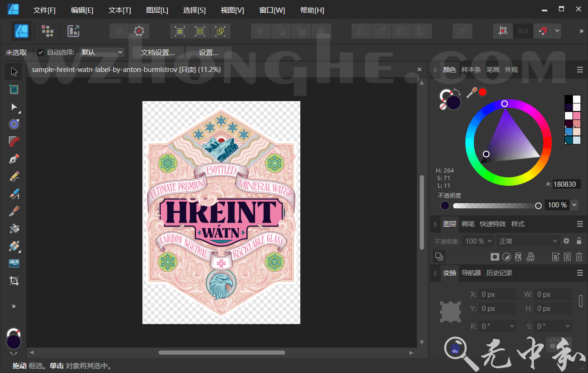Select the Pen tool
The height and width of the screenshot is (373, 588).
click(14, 159)
